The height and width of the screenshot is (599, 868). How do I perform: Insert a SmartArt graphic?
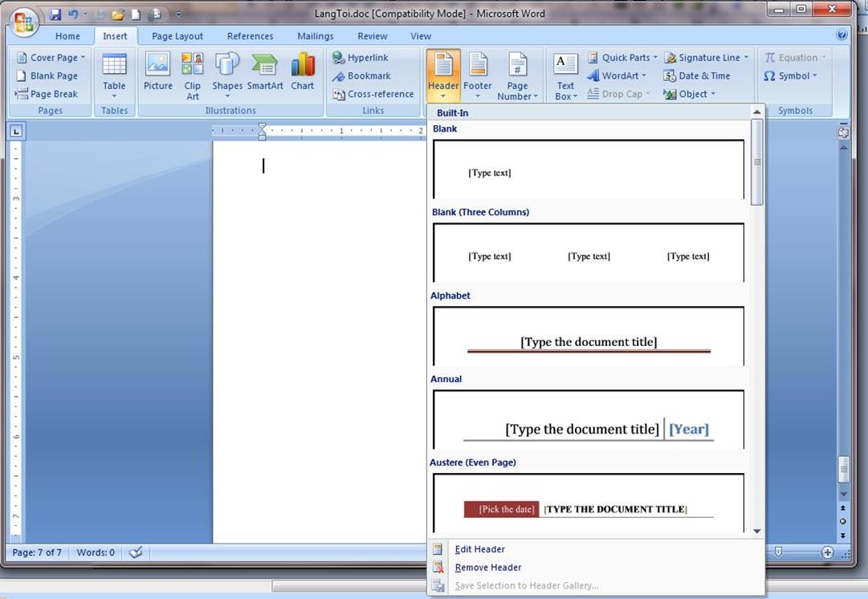[x=265, y=72]
